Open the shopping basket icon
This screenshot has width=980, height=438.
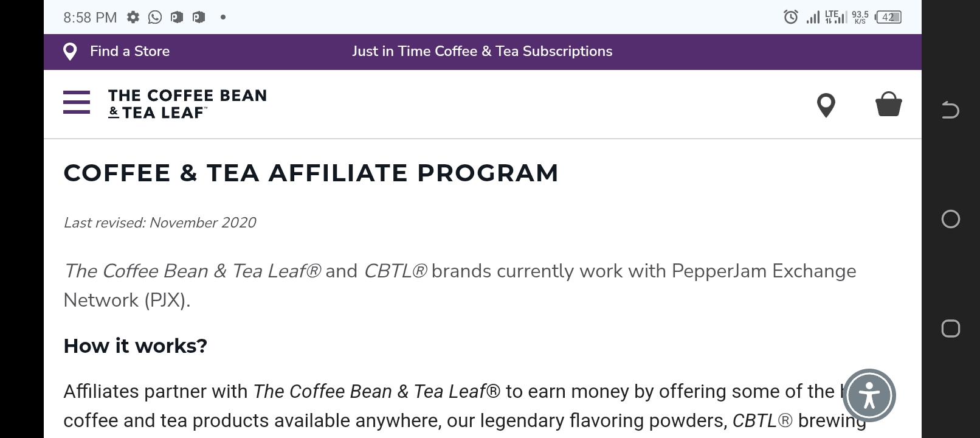click(x=888, y=104)
